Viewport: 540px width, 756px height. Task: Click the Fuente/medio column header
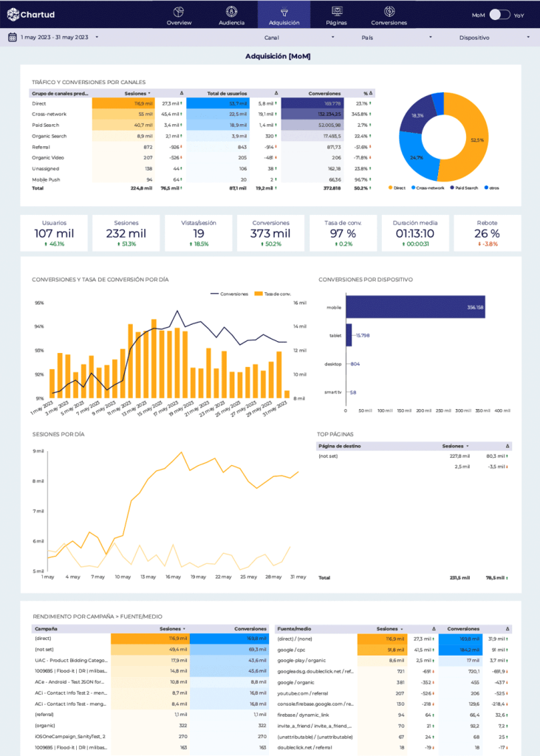294,629
